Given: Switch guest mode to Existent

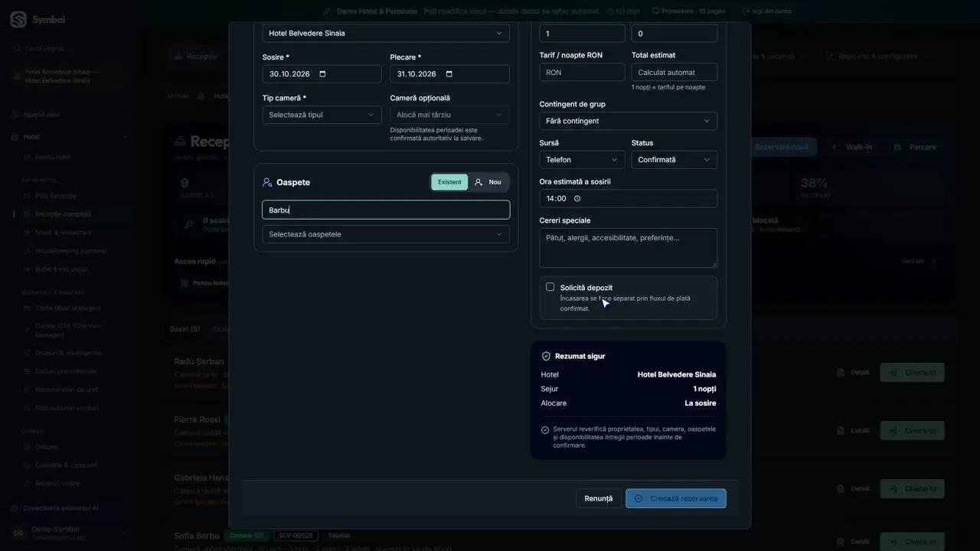Looking at the screenshot, I should tap(449, 182).
